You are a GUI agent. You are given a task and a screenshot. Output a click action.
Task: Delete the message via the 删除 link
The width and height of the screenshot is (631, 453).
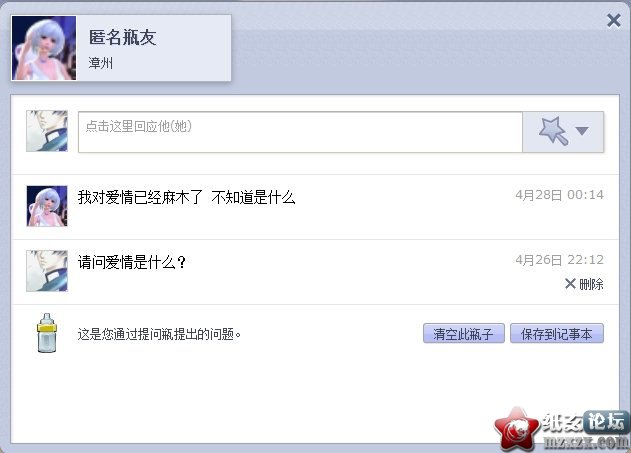tap(591, 284)
